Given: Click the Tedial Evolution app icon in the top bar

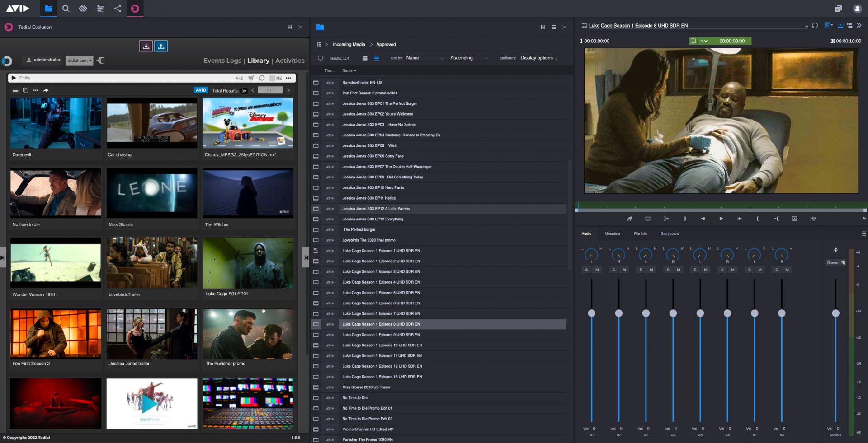Looking at the screenshot, I should (x=135, y=9).
